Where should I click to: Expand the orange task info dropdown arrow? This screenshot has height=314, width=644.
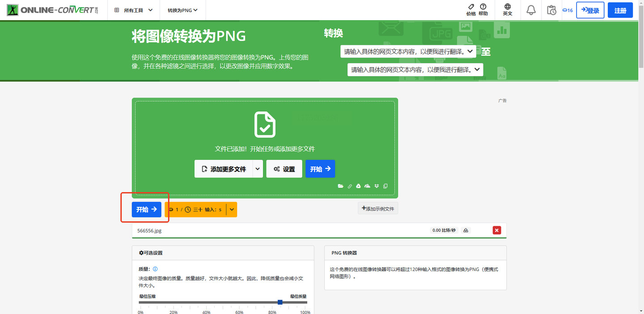coord(232,209)
